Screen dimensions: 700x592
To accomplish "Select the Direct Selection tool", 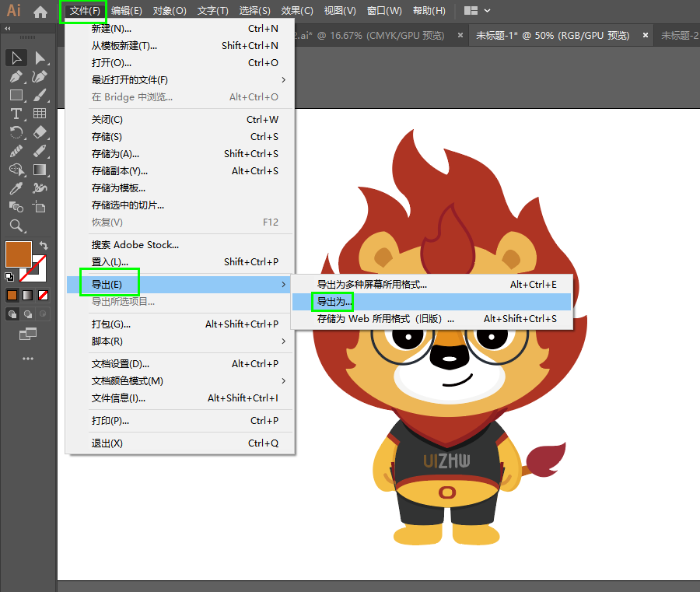I will tap(40, 58).
